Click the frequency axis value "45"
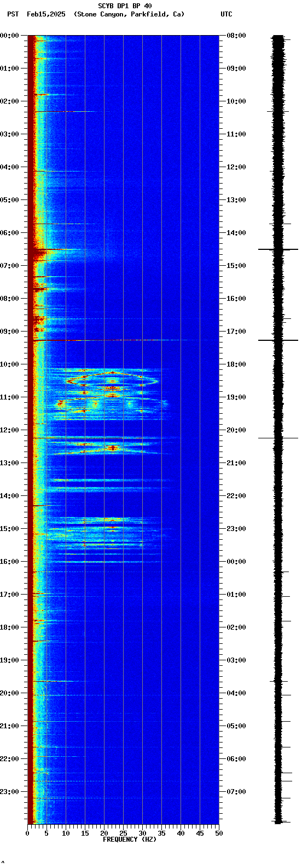This screenshot has width=302, height=868. pyautogui.click(x=200, y=833)
